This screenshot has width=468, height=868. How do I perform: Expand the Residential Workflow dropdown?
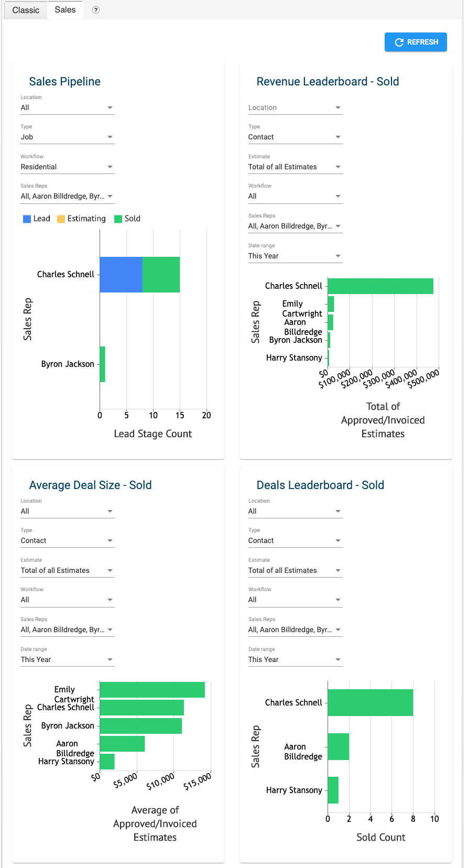point(67,167)
